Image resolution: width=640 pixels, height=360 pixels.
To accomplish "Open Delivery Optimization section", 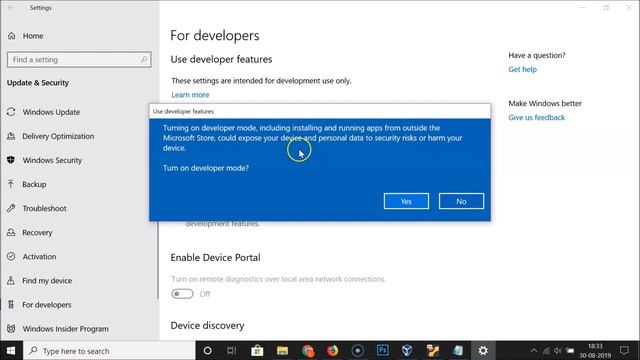I will click(58, 136).
